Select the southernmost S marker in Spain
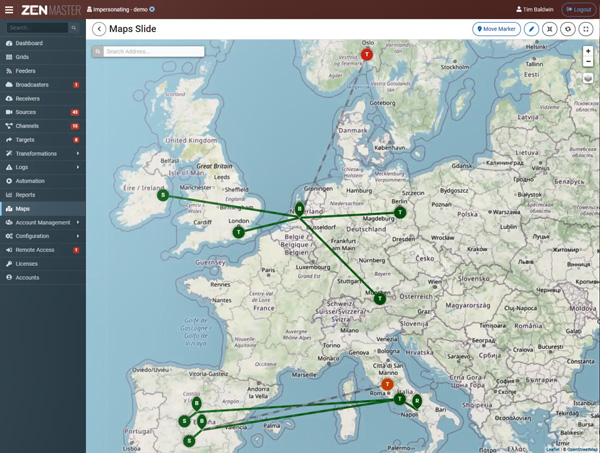 click(189, 441)
